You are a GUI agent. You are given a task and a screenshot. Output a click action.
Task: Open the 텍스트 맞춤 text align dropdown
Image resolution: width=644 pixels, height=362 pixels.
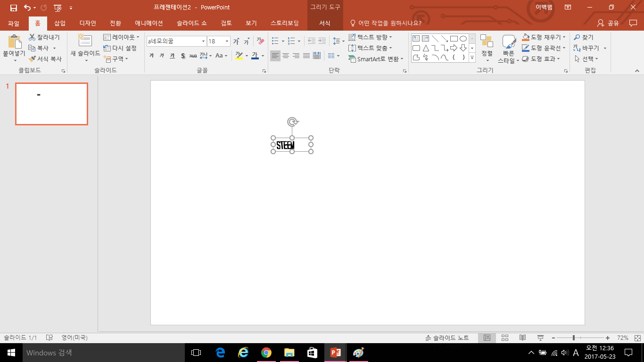[370, 48]
